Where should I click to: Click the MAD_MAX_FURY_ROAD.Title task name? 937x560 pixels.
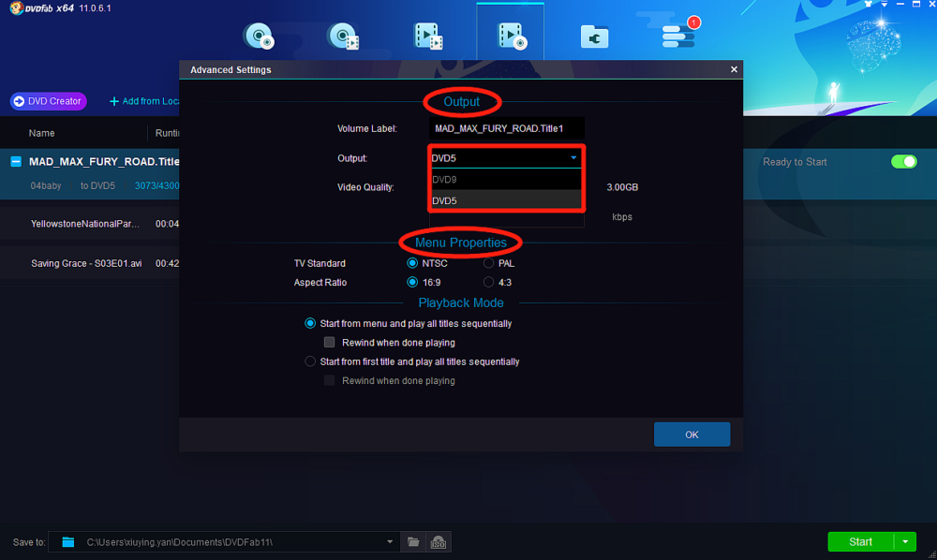(104, 162)
